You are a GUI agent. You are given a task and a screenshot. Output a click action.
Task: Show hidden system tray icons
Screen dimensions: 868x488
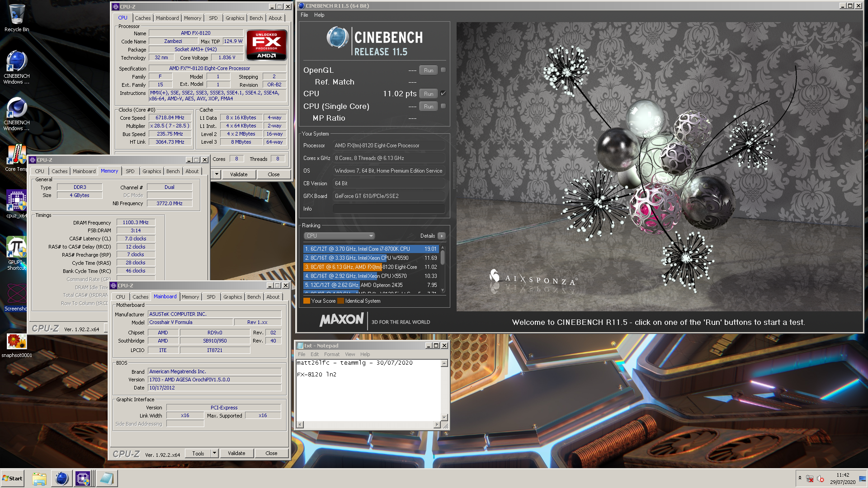point(800,478)
